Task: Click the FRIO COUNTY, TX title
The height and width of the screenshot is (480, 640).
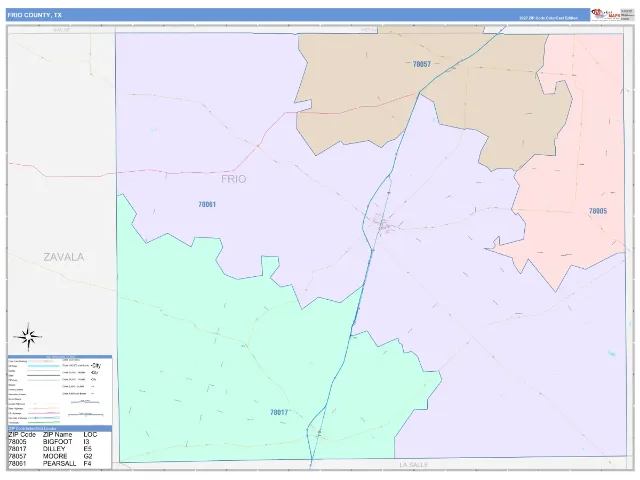Action: (35, 15)
